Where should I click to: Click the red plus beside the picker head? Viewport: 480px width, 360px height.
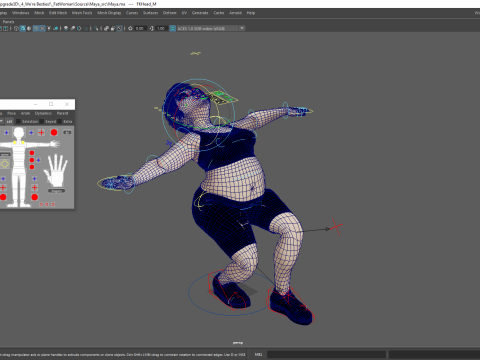(41, 133)
